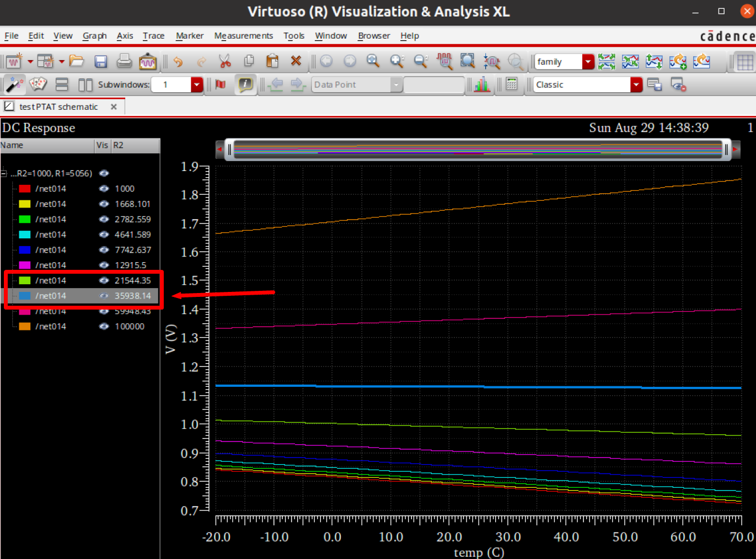
Task: Click the empty field beside Data Point
Action: point(434,84)
